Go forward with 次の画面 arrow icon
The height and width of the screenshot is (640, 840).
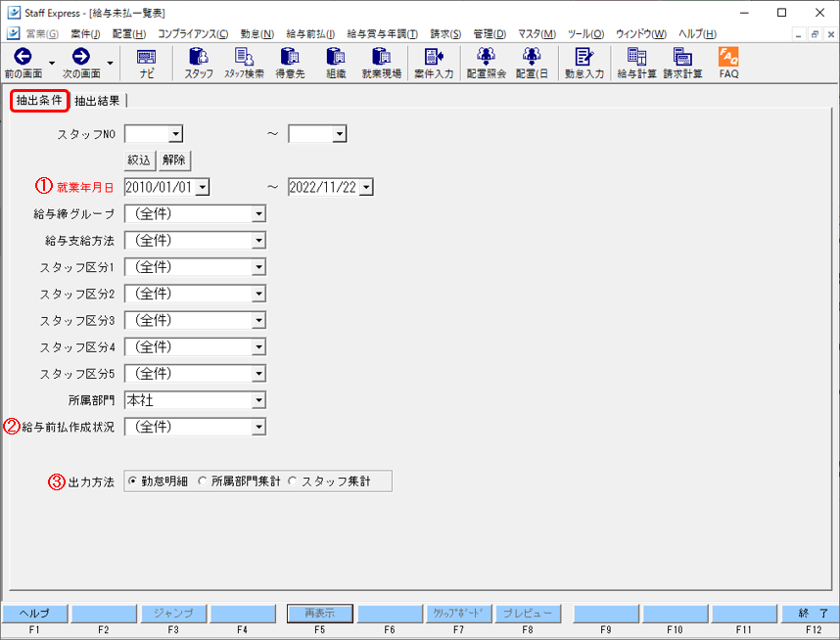[81, 57]
